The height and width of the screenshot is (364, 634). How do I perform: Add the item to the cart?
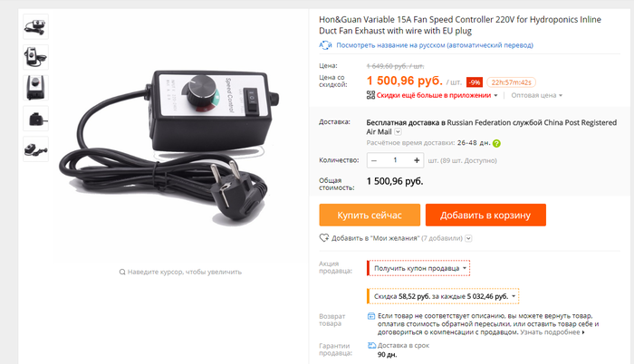point(485,216)
